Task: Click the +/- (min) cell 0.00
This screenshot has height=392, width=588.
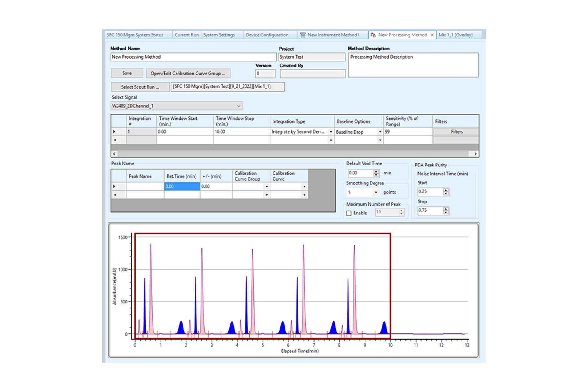Action: coord(216,186)
